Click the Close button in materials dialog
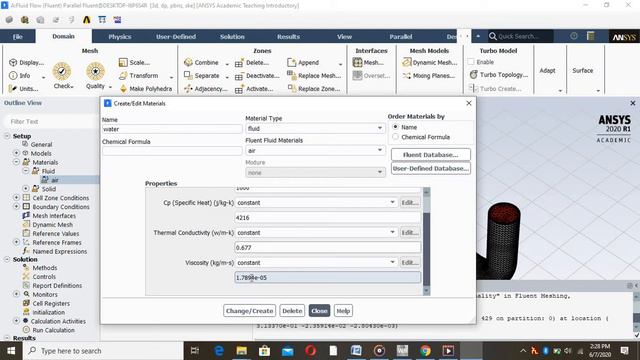The image size is (640, 360). tap(319, 311)
